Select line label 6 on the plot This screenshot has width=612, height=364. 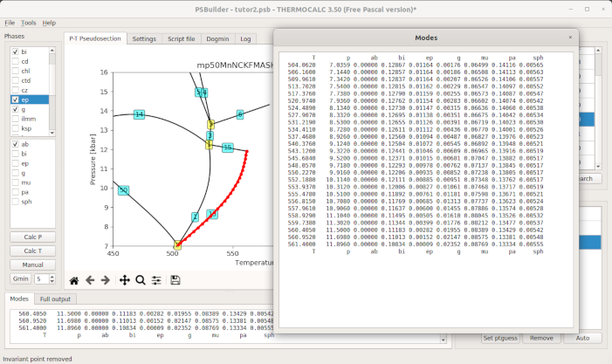pos(240,114)
